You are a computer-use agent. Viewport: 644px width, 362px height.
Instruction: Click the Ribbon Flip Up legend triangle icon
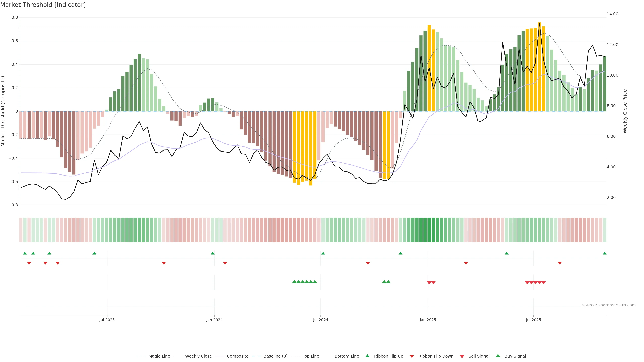click(367, 356)
